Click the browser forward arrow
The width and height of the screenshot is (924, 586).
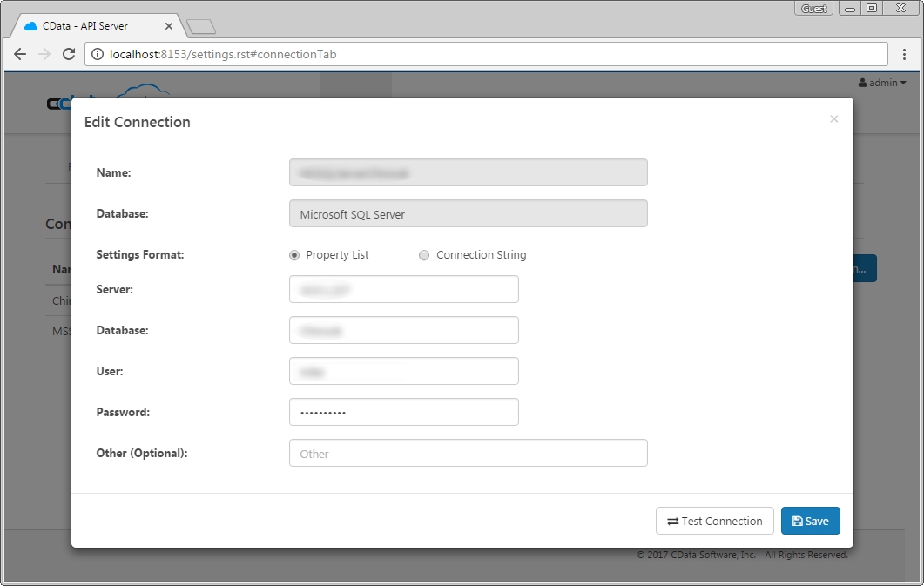pos(44,54)
